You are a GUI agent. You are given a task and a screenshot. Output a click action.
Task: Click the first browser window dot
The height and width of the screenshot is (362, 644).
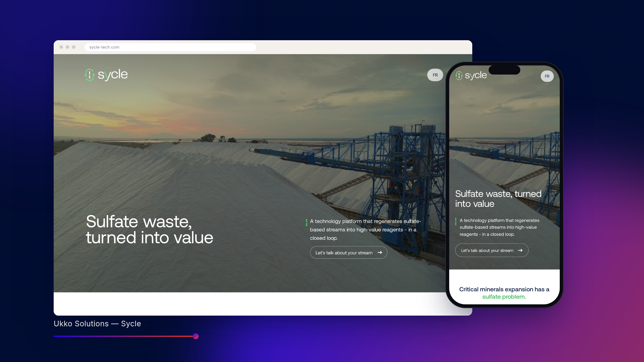pos(61,47)
